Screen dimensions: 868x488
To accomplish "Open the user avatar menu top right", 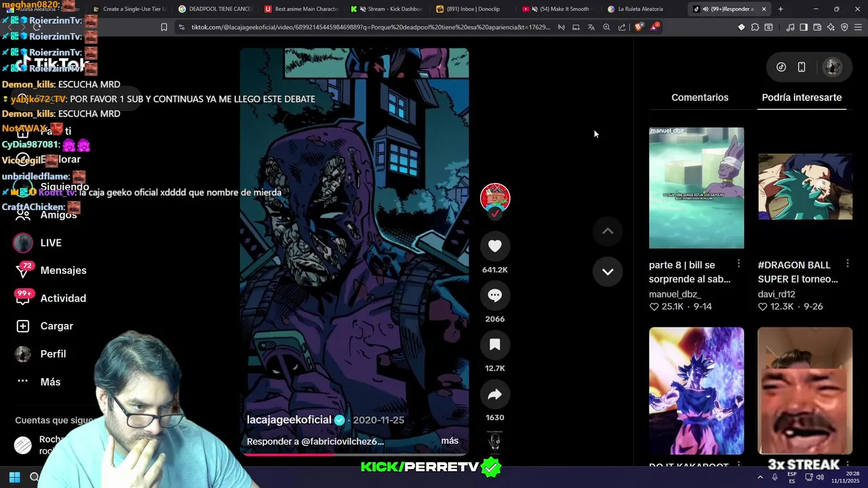I will point(832,67).
